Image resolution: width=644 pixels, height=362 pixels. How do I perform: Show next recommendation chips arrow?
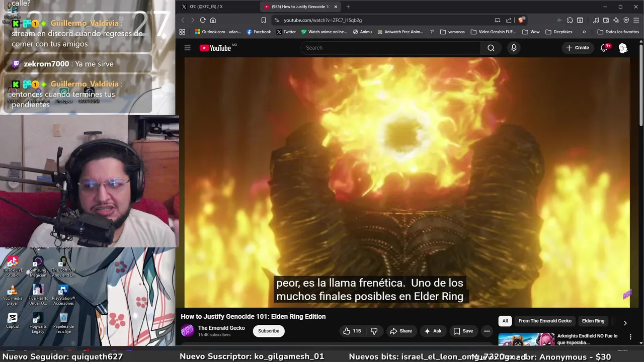coord(625,323)
